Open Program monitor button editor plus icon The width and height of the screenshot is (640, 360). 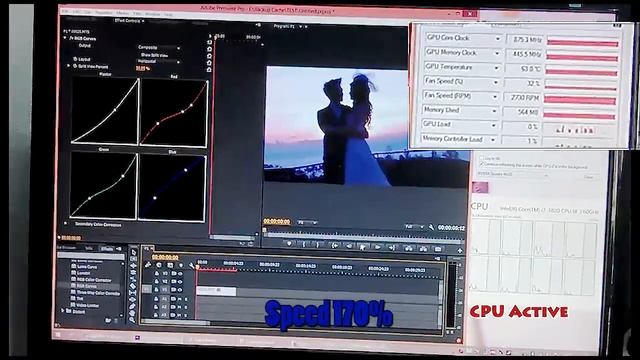460,250
